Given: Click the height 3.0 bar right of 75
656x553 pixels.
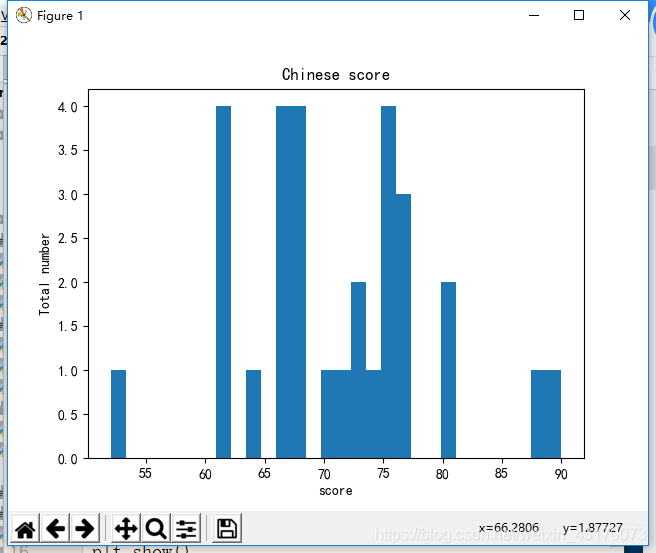Looking at the screenshot, I should click(403, 326).
